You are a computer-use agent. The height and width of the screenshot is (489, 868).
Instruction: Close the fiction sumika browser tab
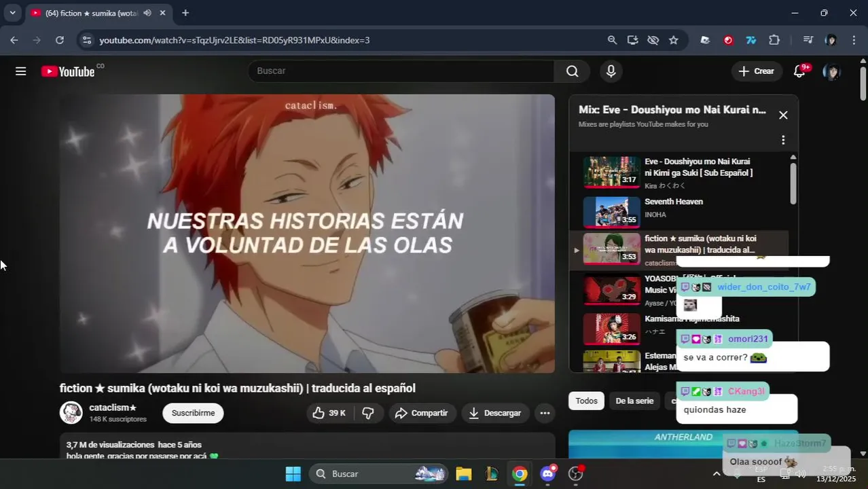[162, 13]
